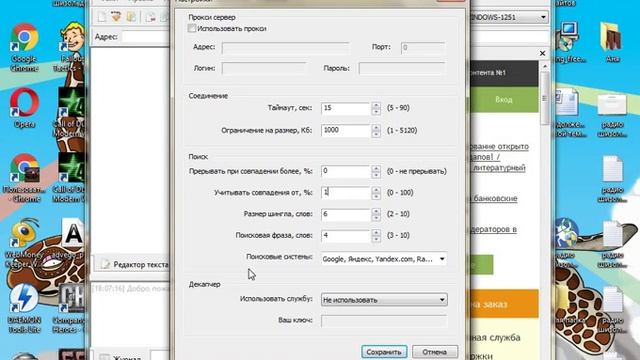
Task: Open the Fallout Tactics desktop shortcut
Action: click(x=71, y=47)
